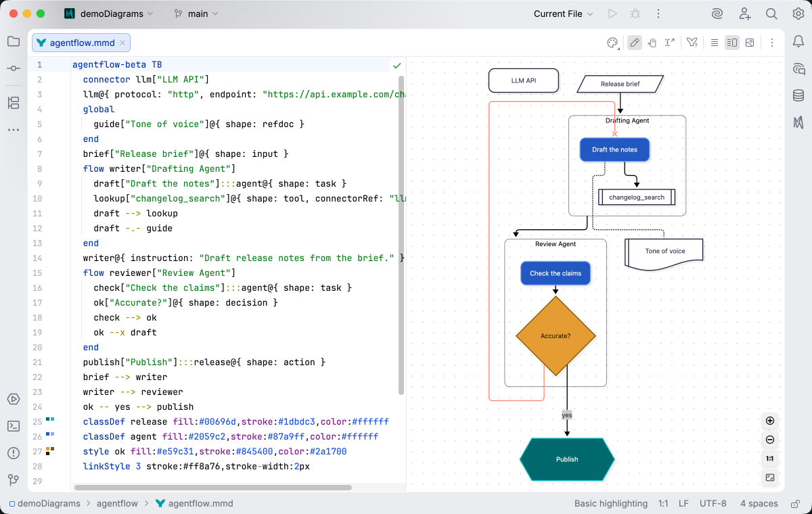Switch to editor and preview view
This screenshot has width=812, height=514.
[732, 43]
